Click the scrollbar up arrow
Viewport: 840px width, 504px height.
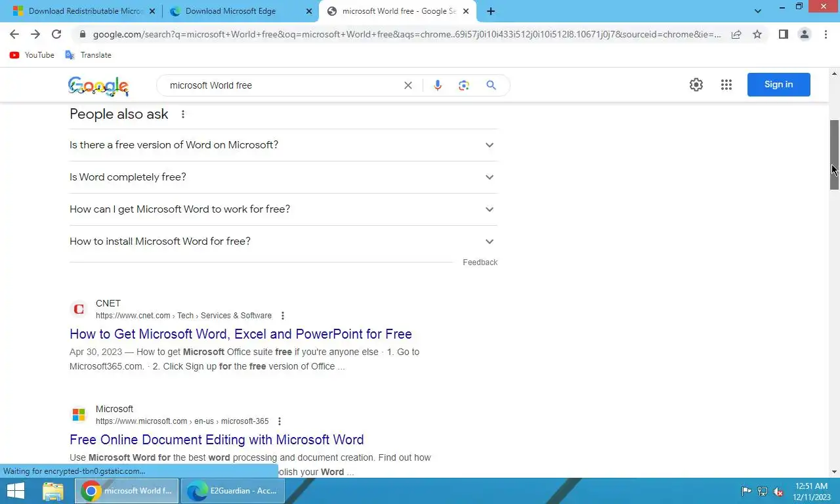point(835,72)
